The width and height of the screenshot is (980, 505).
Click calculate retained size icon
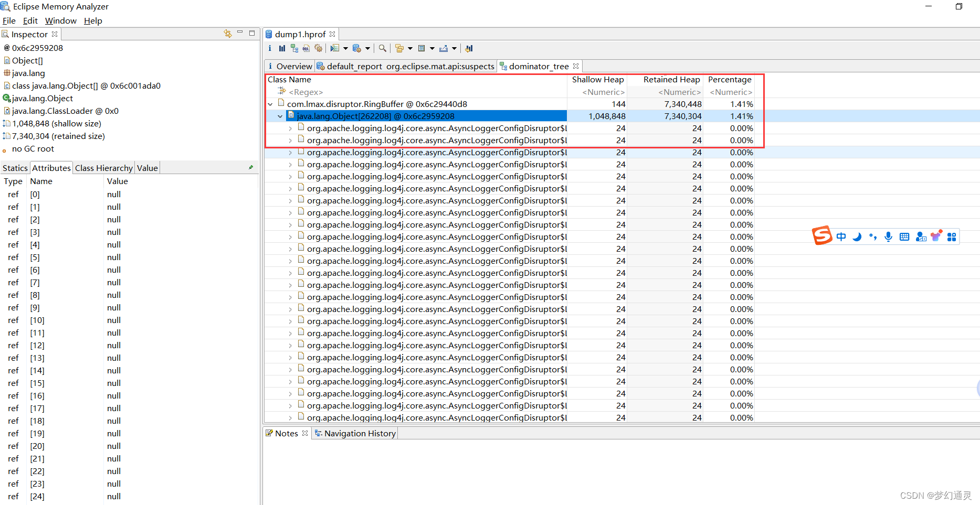[x=421, y=48]
